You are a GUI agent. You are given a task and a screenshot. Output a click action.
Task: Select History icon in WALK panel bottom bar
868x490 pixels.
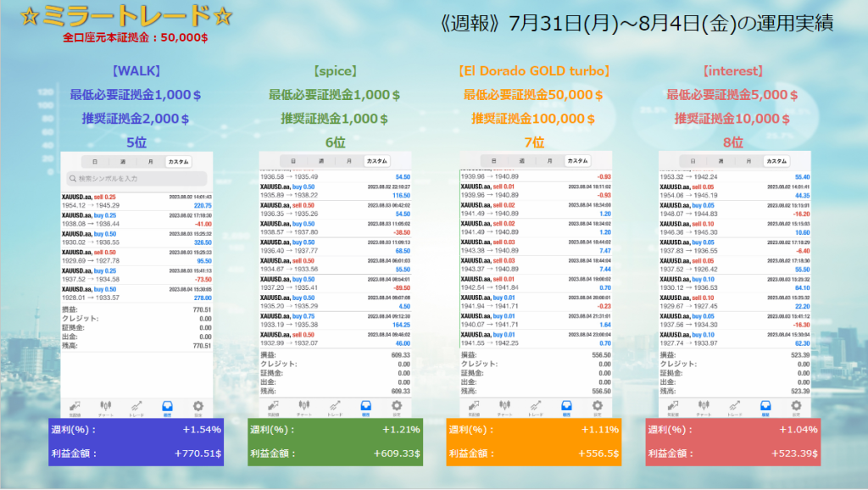(167, 407)
